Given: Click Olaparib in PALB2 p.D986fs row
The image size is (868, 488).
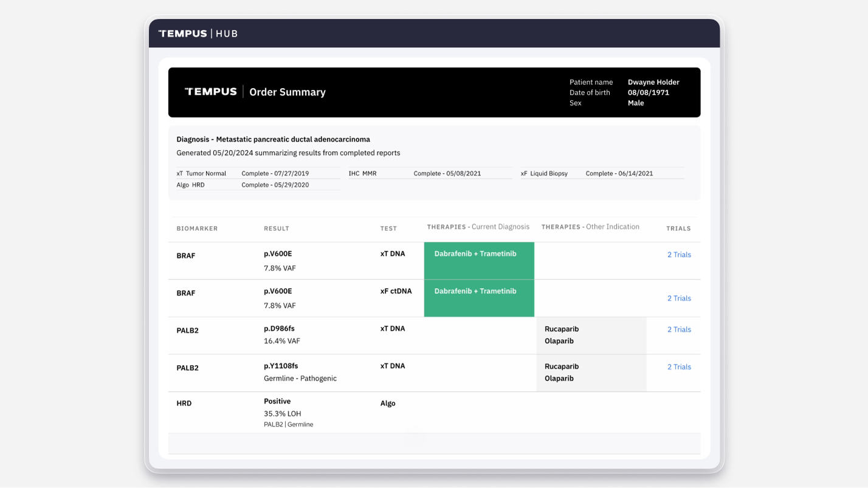Looking at the screenshot, I should coord(559,341).
